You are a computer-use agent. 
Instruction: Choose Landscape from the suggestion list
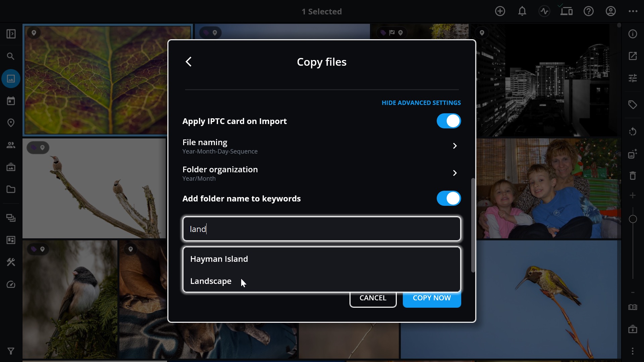click(x=322, y=281)
